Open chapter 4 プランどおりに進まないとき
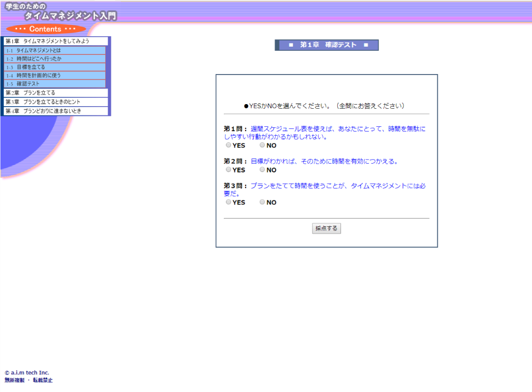This screenshot has height=392, width=532. 55,111
